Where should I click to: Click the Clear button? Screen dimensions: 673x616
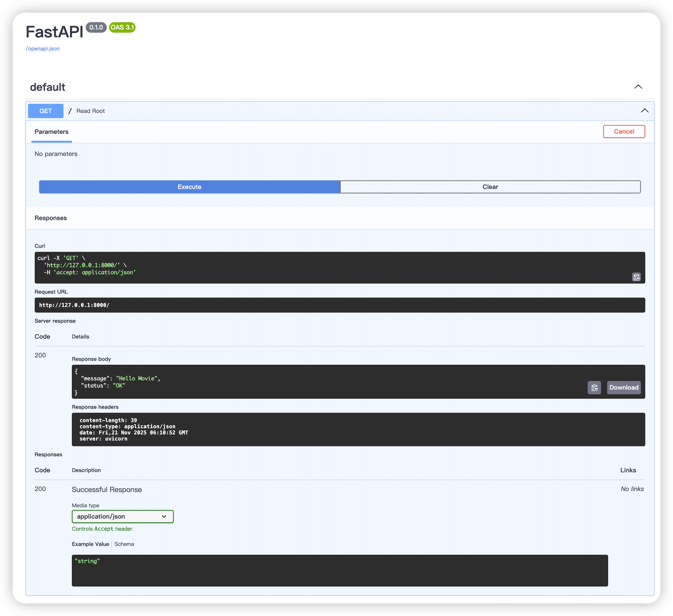(x=490, y=187)
